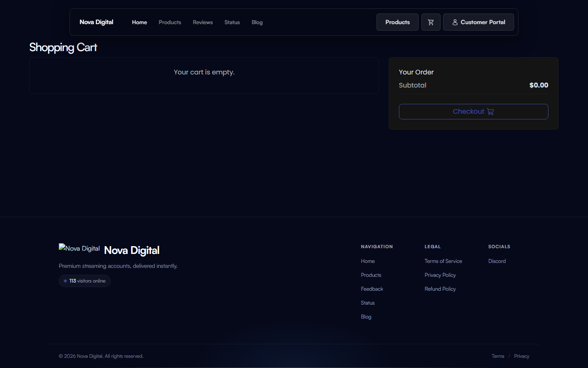Click the 113 visitors online badge
588x368 pixels.
pos(85,281)
